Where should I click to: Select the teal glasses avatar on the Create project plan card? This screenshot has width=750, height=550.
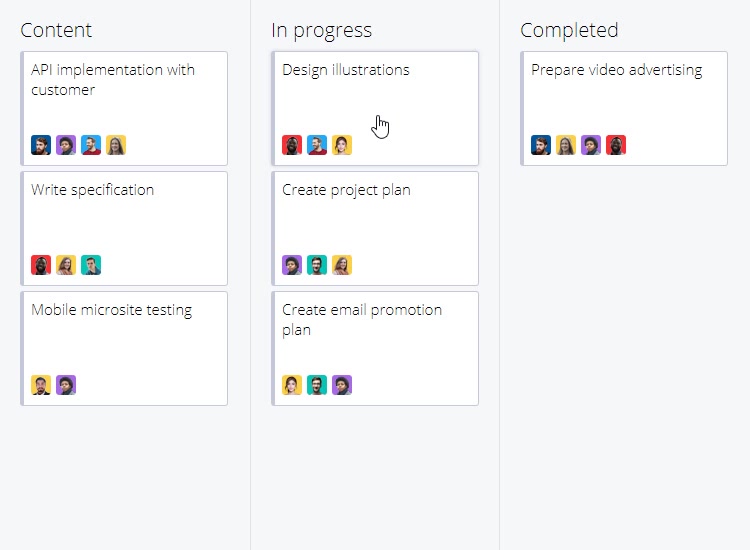(x=317, y=265)
